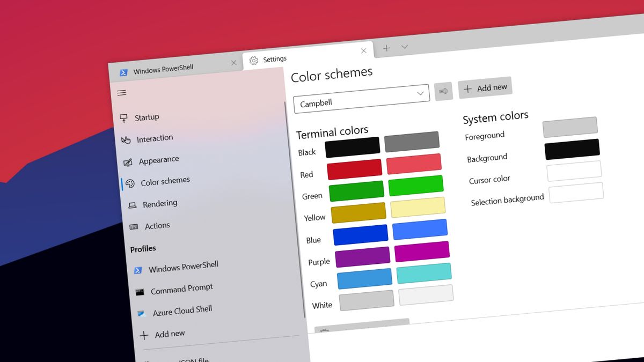Image resolution: width=644 pixels, height=362 pixels.
Task: Click the Rendering monitor icon
Action: (x=133, y=203)
